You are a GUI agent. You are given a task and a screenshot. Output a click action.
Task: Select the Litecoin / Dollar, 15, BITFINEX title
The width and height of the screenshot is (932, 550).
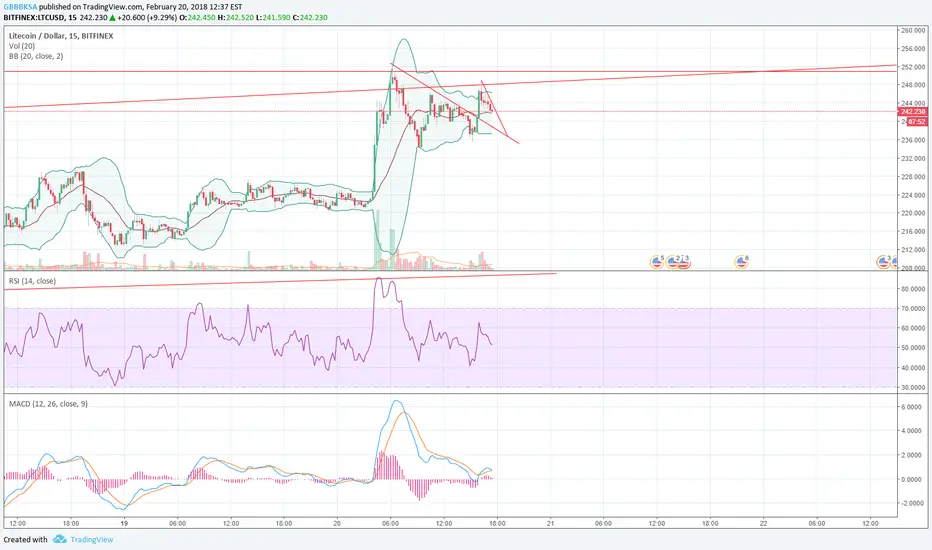pos(61,36)
